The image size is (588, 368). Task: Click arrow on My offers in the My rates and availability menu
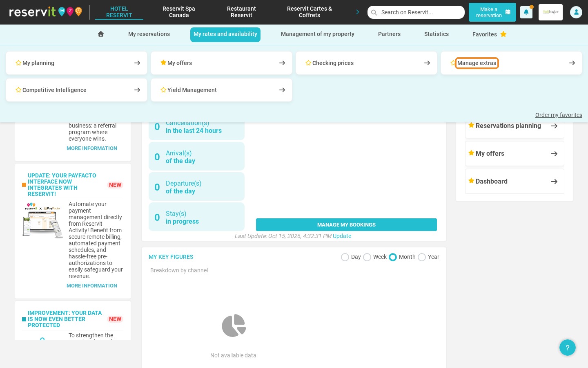(x=282, y=63)
